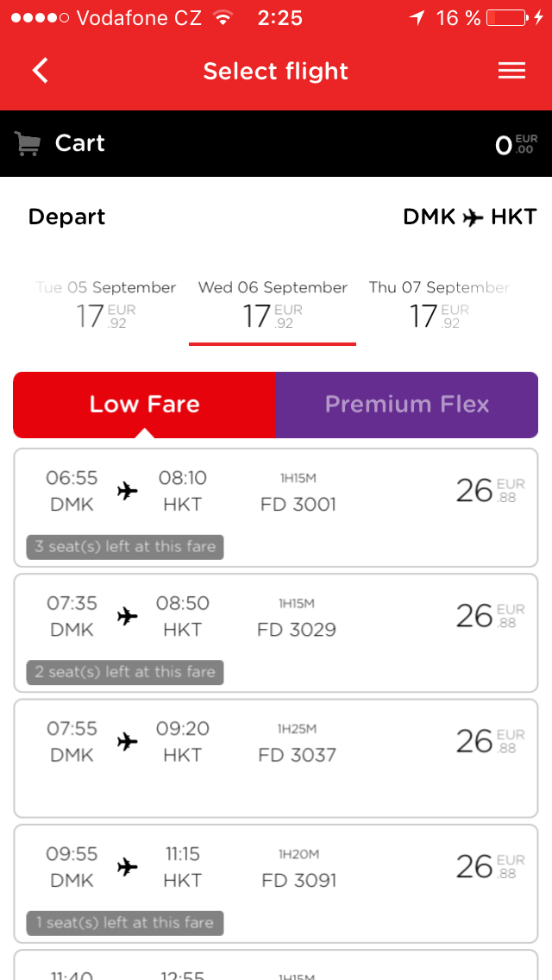Switch to the Low Fare tab
This screenshot has height=980, width=552.
144,405
